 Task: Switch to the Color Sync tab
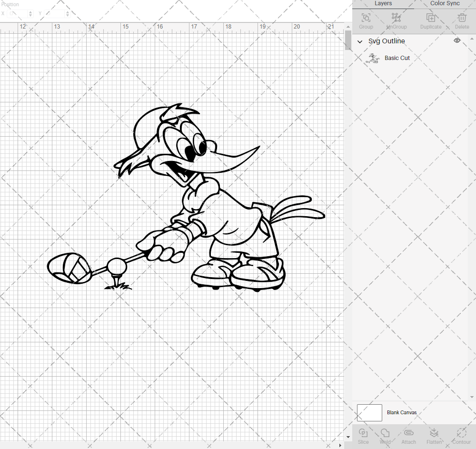point(445,3)
